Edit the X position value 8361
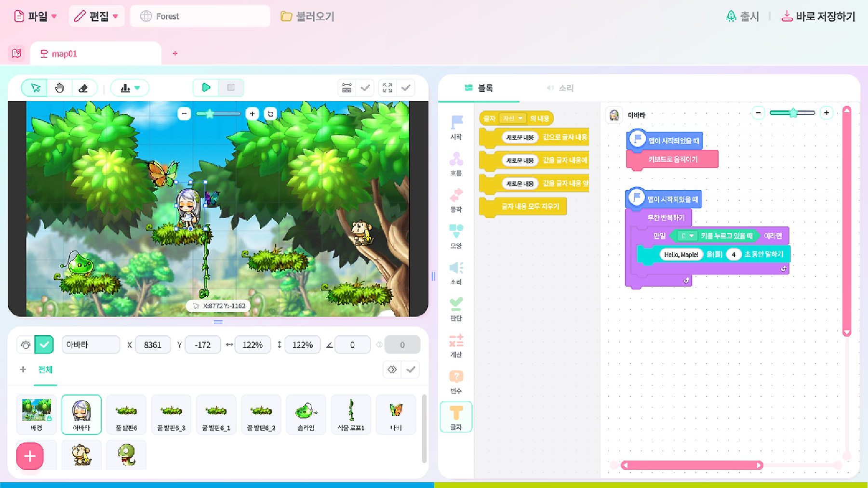The width and height of the screenshot is (868, 488). (153, 344)
